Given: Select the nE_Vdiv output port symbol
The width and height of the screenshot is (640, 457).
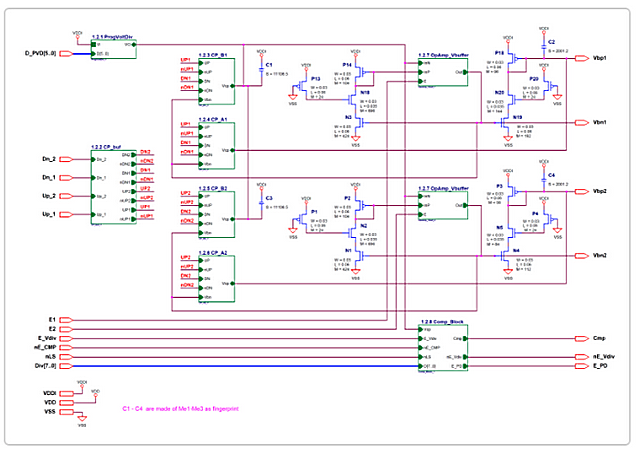Looking at the screenshot, I should pos(582,357).
